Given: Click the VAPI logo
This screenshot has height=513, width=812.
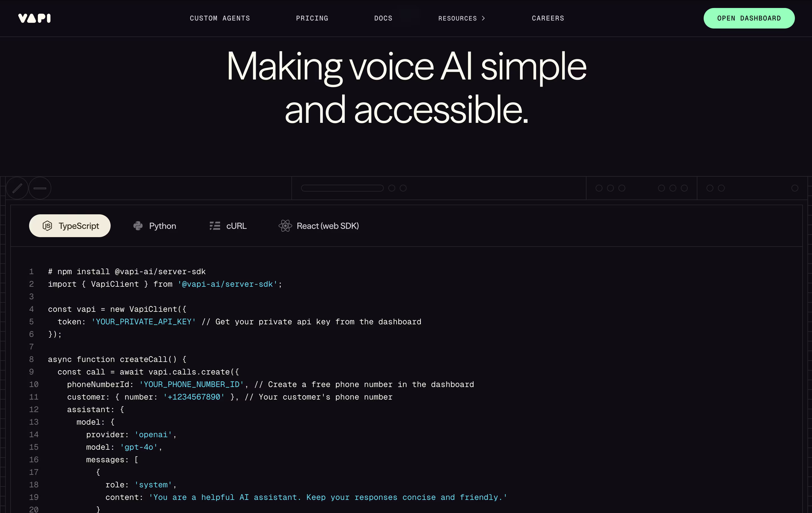Looking at the screenshot, I should coord(34,18).
